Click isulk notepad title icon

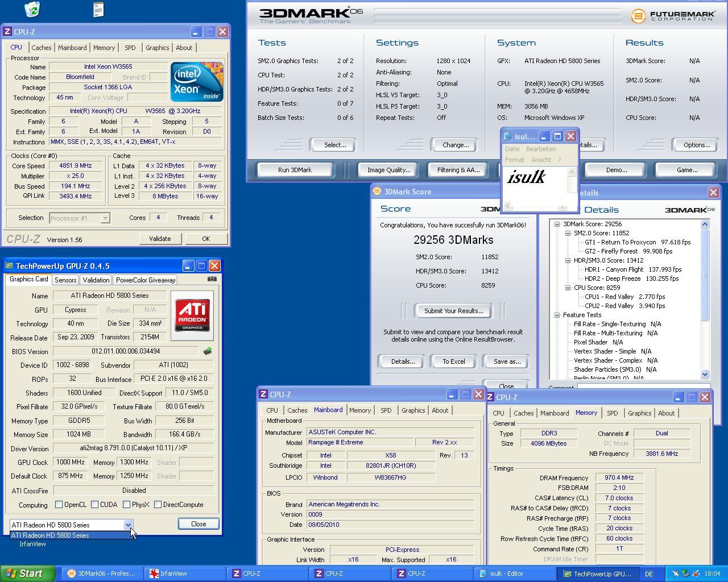tap(507, 136)
